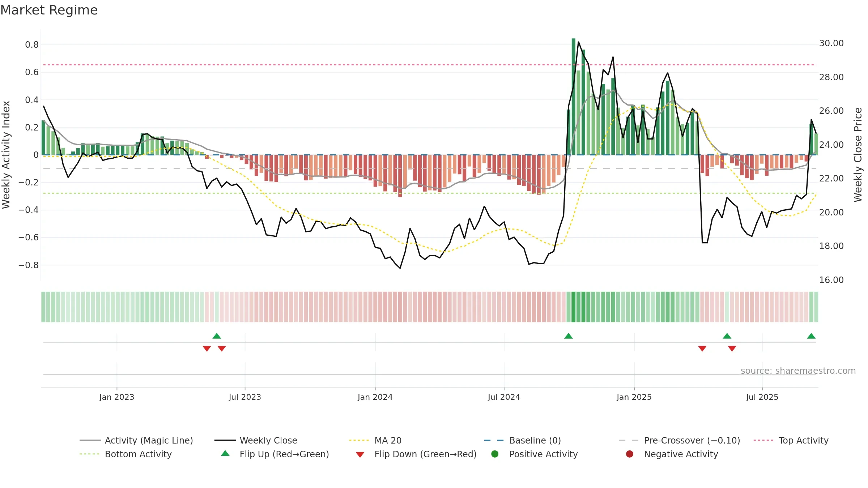The image size is (868, 488).
Task: Select the second red flip-down marker before Jul 2023
Action: [222, 348]
